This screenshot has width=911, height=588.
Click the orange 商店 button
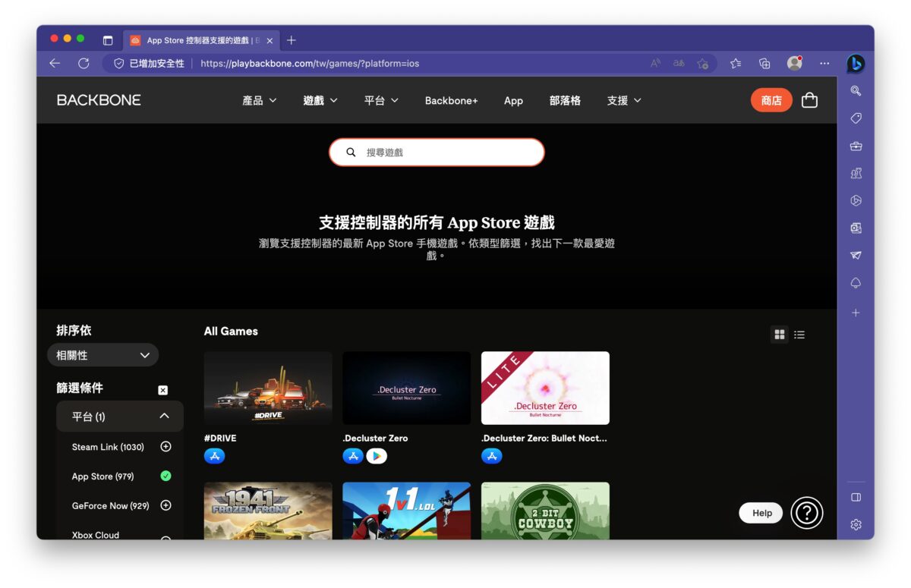point(771,100)
